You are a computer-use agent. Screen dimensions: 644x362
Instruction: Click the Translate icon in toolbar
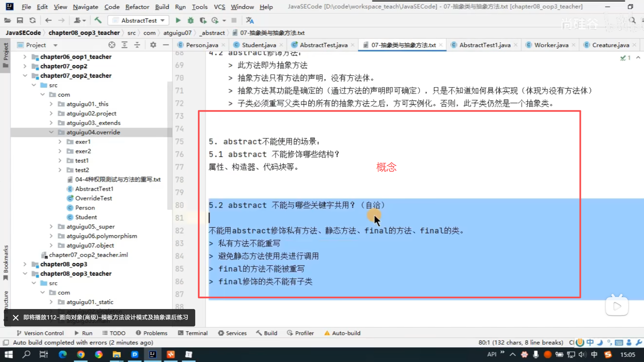(250, 20)
